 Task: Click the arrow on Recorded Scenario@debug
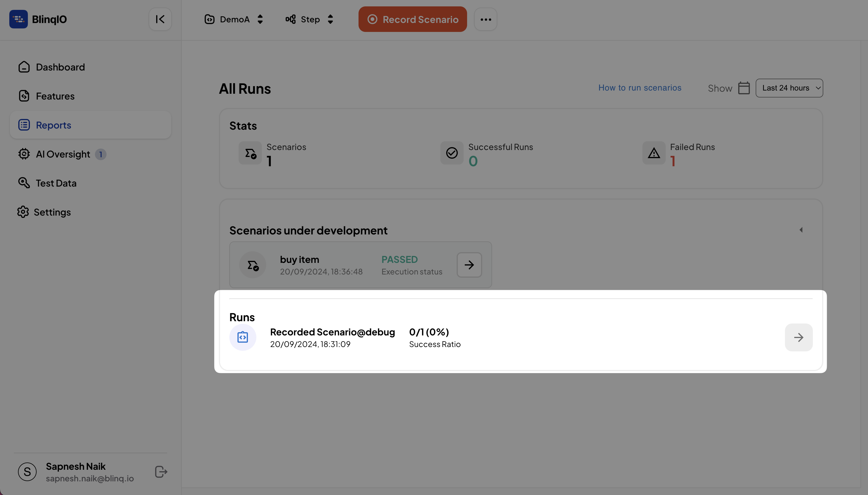(799, 337)
